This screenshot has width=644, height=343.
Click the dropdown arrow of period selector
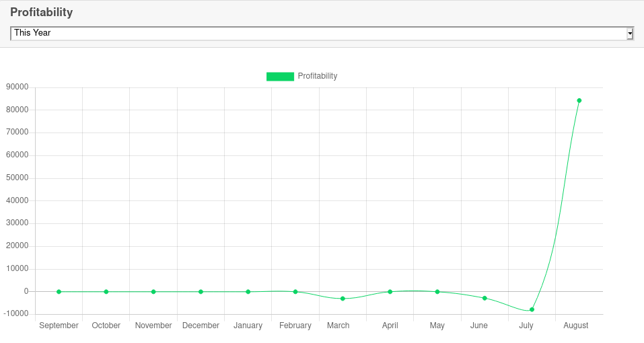[630, 33]
